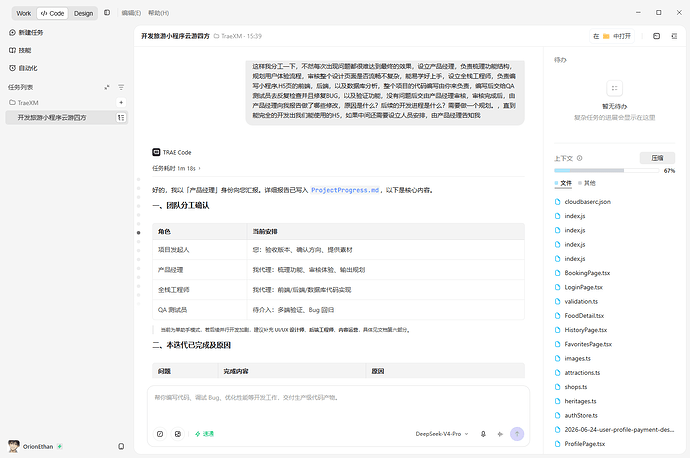Select the 其他 tab in context
The width and height of the screenshot is (690, 458).
pyautogui.click(x=587, y=183)
